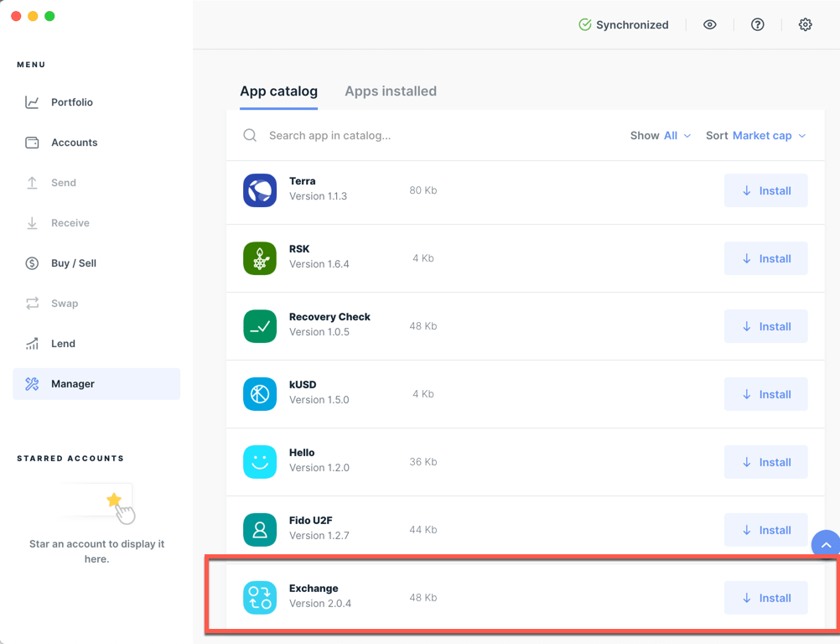Switch to the Apps installed tab
The image size is (840, 644).
point(391,91)
